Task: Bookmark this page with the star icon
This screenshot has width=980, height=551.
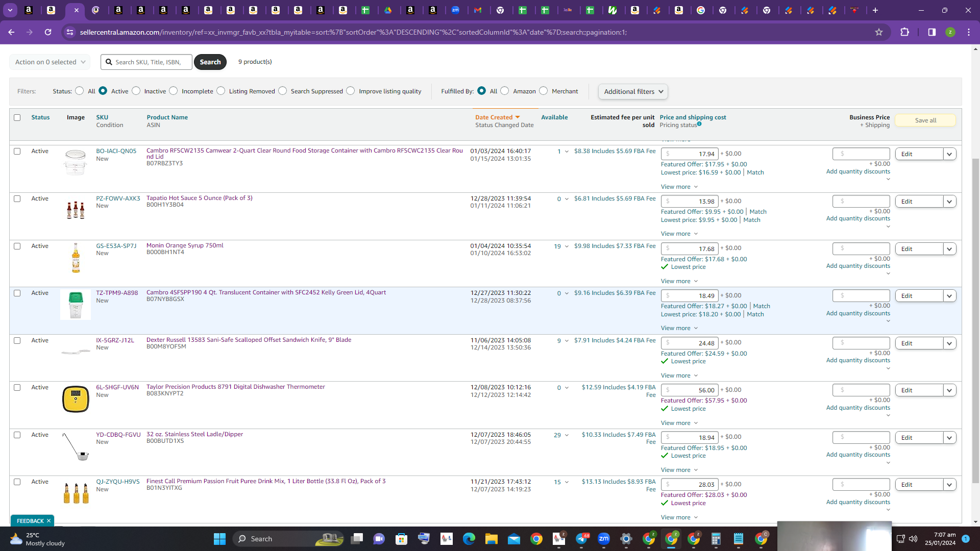Action: [879, 32]
